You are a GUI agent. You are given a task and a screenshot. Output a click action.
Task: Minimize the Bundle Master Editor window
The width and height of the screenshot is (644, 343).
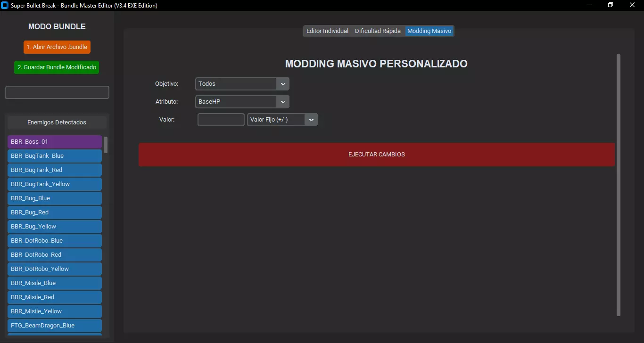click(589, 5)
